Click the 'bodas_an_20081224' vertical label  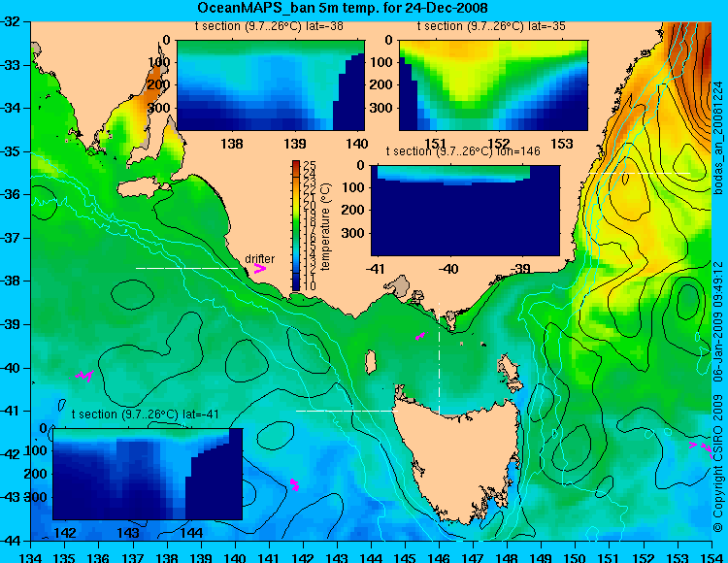[718, 138]
